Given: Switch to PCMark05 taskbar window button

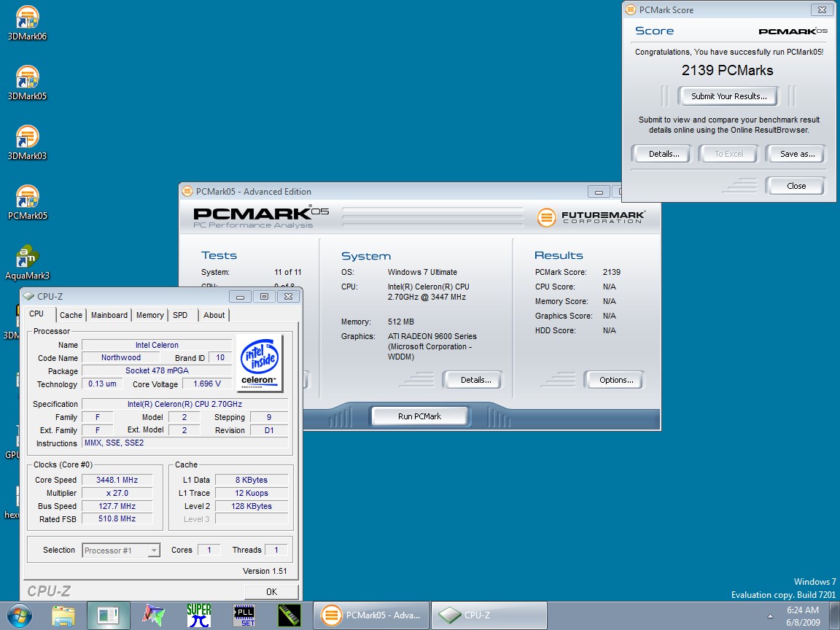Looking at the screenshot, I should tap(370, 615).
